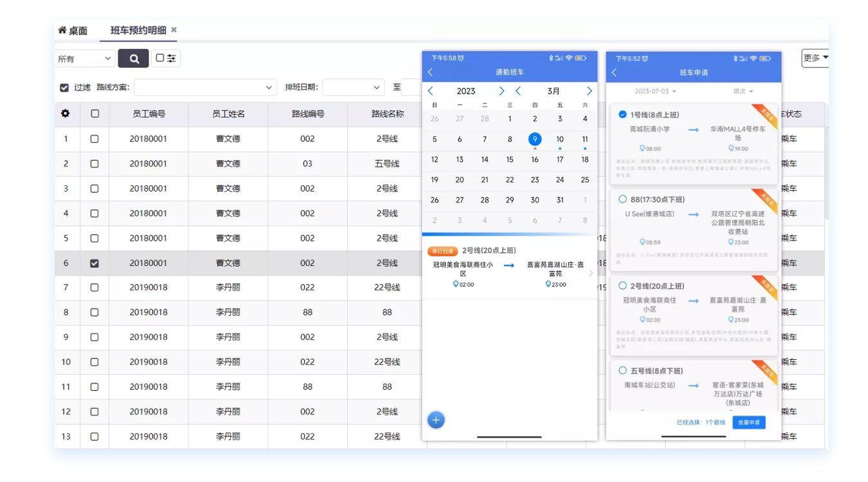Click the 员工编号 column header
The height and width of the screenshot is (482, 868).
click(149, 114)
